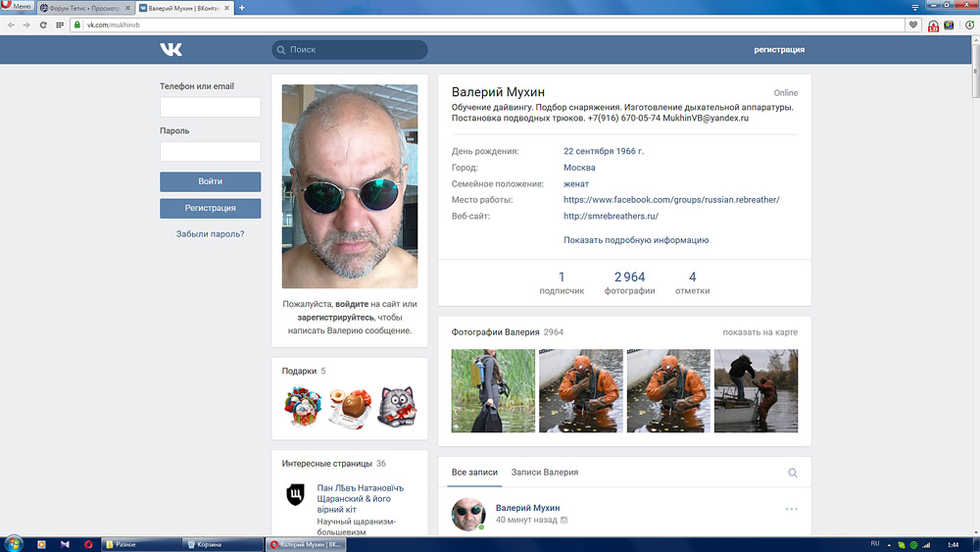Open the red download extension icon
Screen dimensions: 980x552
(933, 25)
